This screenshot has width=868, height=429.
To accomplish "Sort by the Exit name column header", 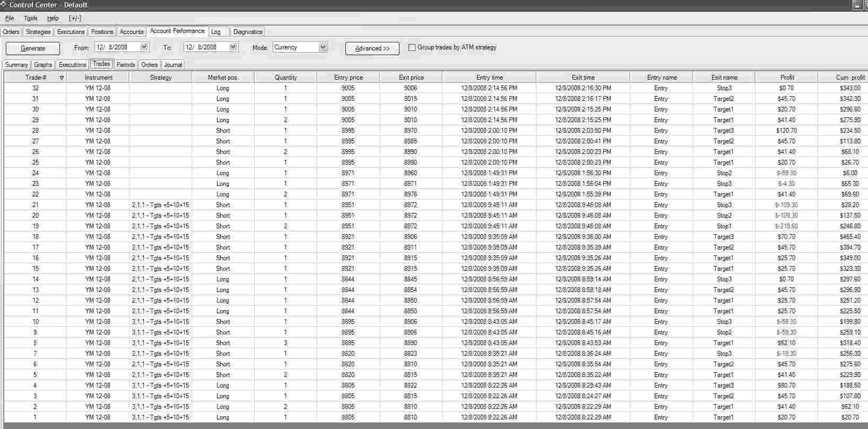I will pos(724,78).
